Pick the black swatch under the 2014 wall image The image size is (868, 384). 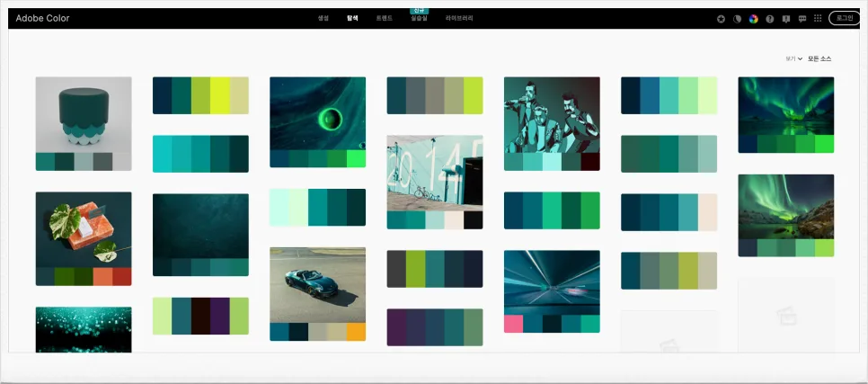click(x=474, y=220)
